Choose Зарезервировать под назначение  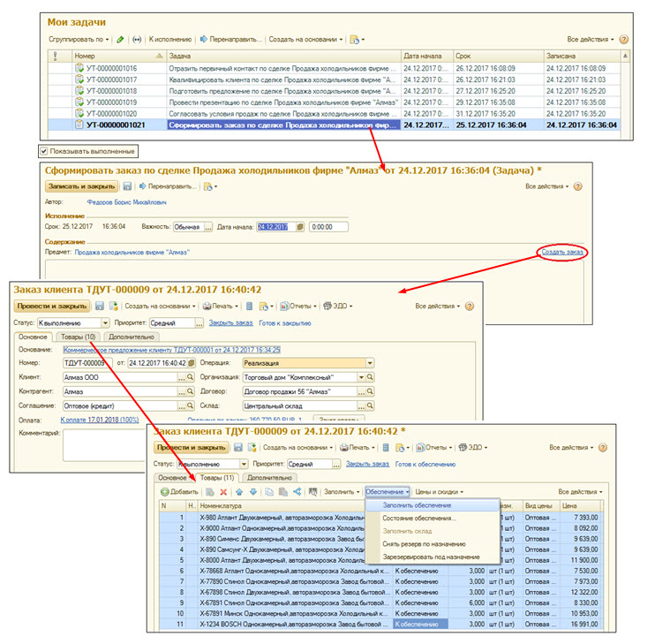coord(433,557)
